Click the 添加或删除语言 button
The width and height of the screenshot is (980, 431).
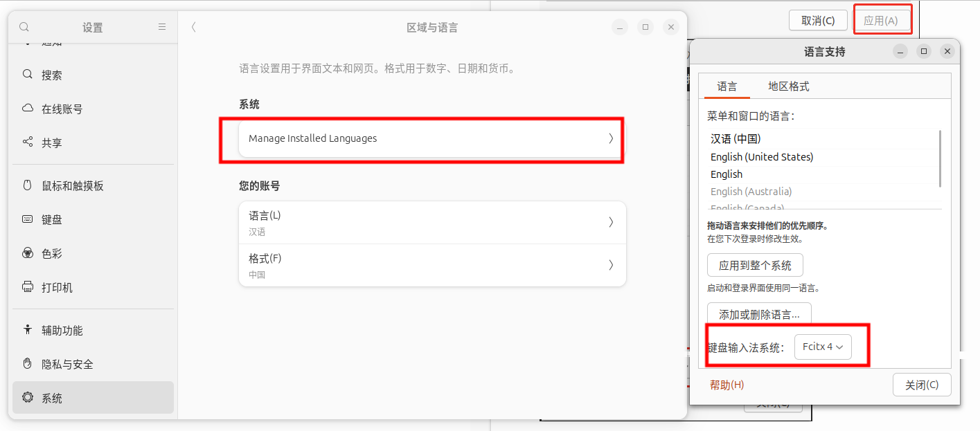758,314
